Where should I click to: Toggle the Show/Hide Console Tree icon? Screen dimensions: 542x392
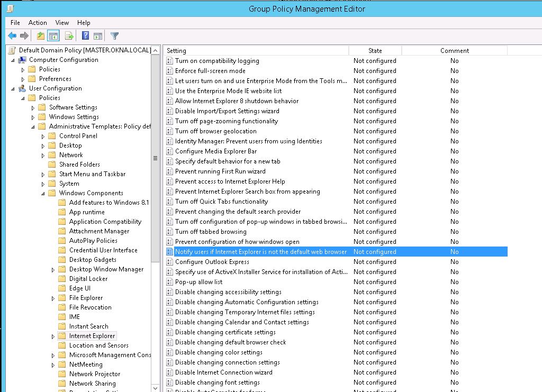(53, 35)
